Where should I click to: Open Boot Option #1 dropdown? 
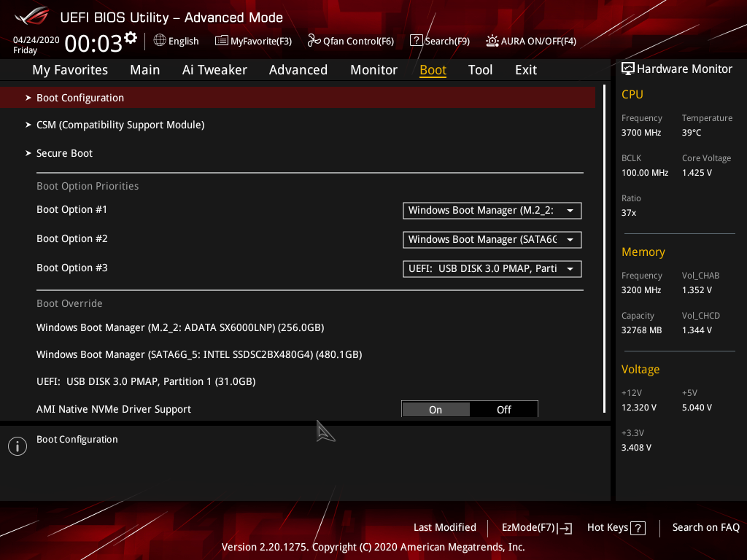pos(492,211)
